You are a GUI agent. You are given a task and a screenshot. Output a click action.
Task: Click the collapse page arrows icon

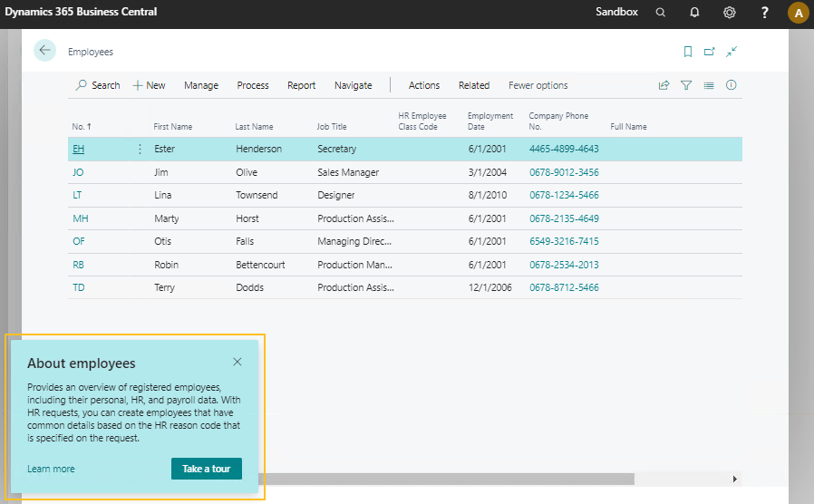(732, 52)
